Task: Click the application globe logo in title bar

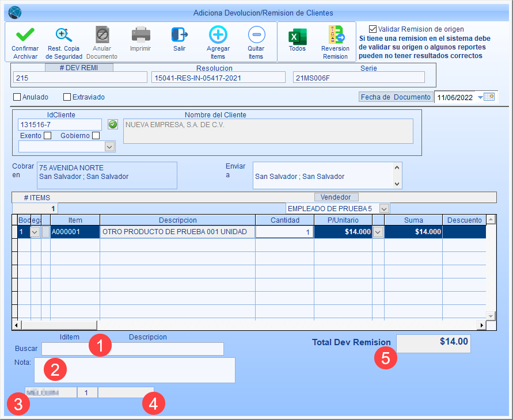Action: tap(15, 13)
